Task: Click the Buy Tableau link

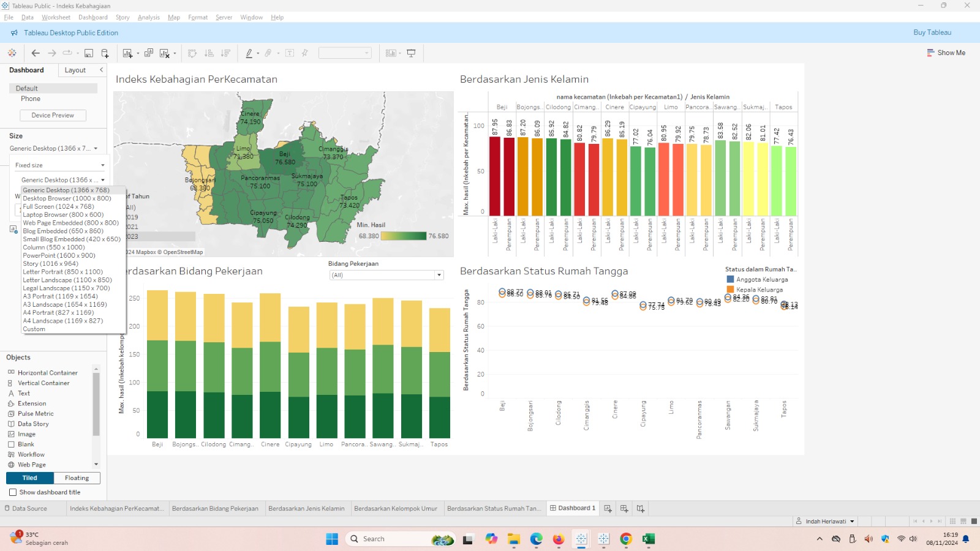Action: pyautogui.click(x=932, y=32)
